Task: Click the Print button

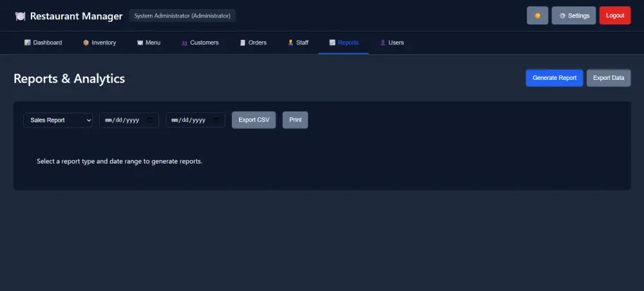Action: (296, 120)
